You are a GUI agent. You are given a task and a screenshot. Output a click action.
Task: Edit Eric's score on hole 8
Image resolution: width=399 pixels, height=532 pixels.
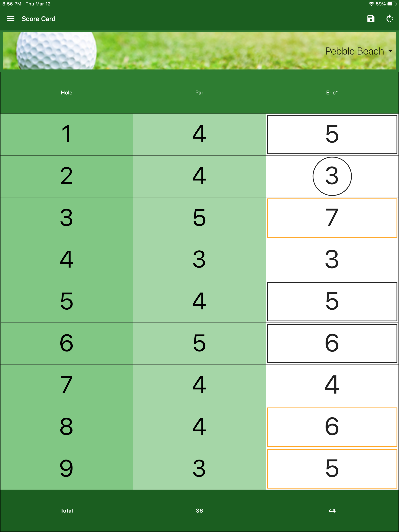(332, 427)
